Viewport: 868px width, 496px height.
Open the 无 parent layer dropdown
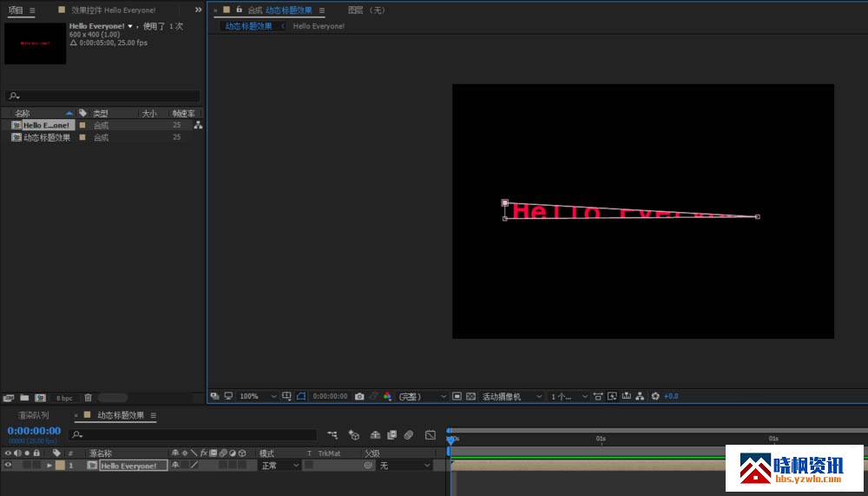(x=404, y=466)
